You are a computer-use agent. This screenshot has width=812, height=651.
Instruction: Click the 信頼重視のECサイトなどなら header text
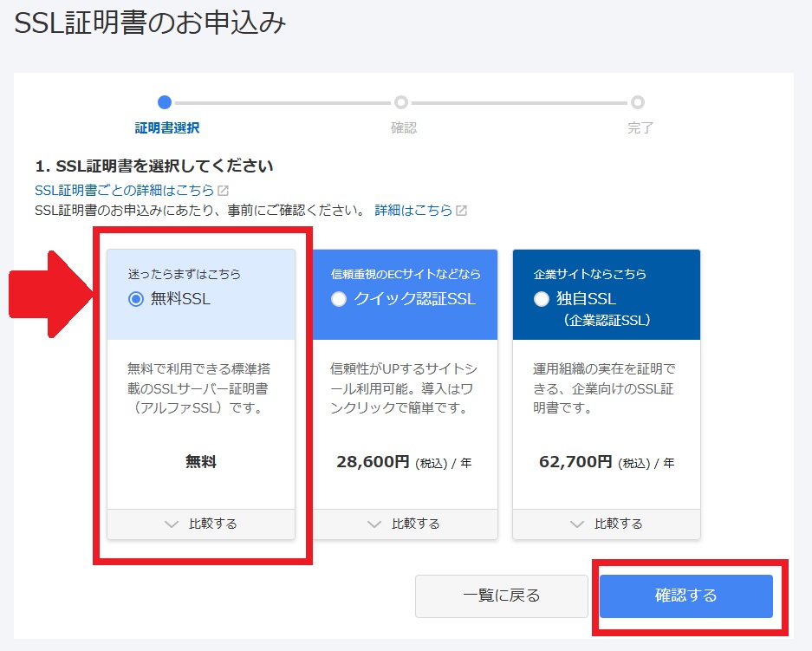pos(406,273)
